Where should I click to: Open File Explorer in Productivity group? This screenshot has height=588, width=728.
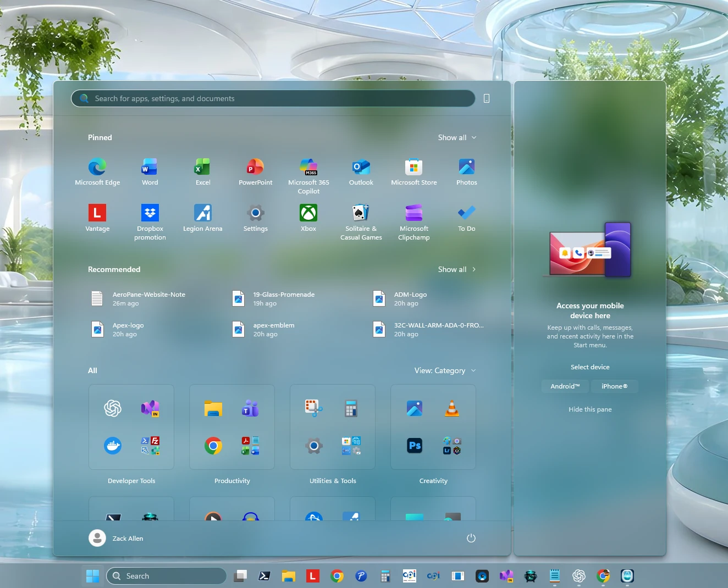213,408
